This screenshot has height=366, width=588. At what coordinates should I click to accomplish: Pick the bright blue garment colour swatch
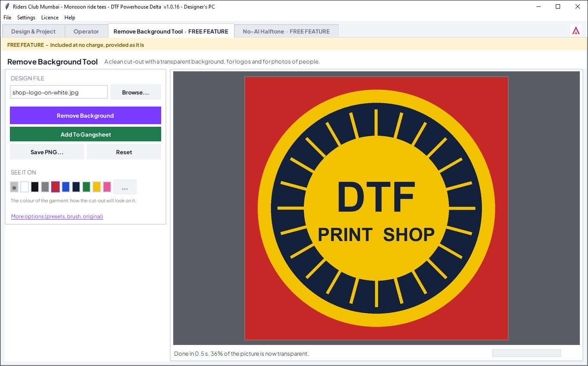pos(66,187)
